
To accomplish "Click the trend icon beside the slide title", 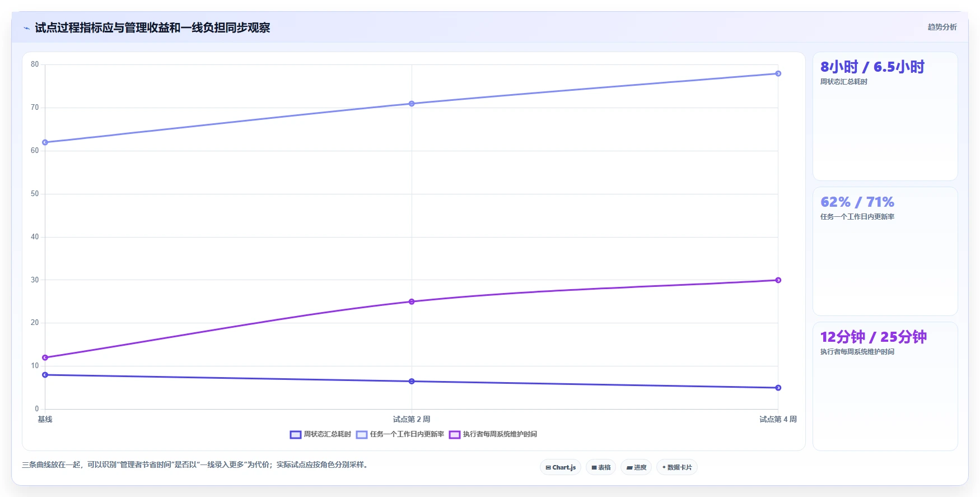I will tap(26, 28).
